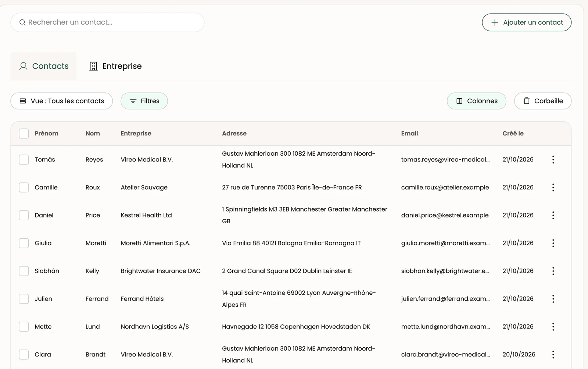The image size is (588, 369).
Task: Open row menu for Camille Roux
Action: 553,187
